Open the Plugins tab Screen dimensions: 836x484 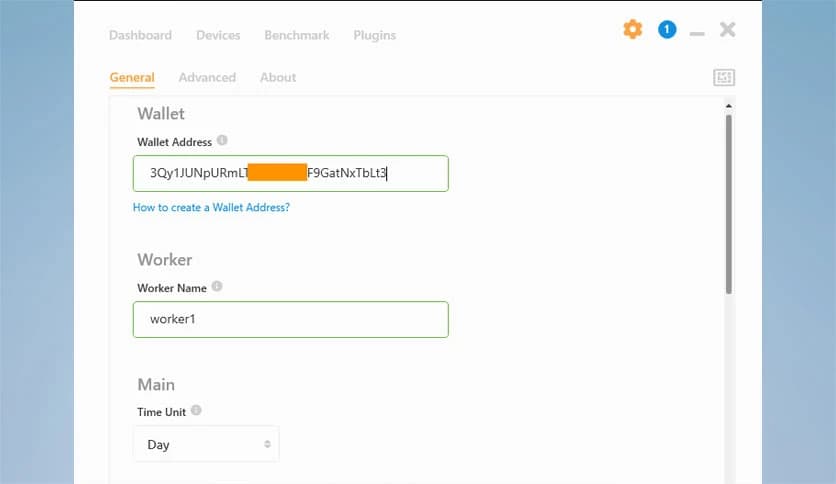click(374, 35)
